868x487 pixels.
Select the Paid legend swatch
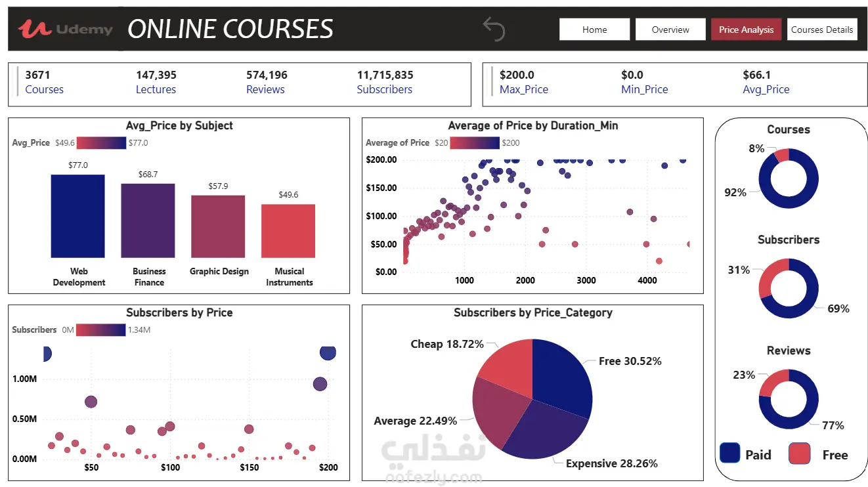(x=730, y=454)
